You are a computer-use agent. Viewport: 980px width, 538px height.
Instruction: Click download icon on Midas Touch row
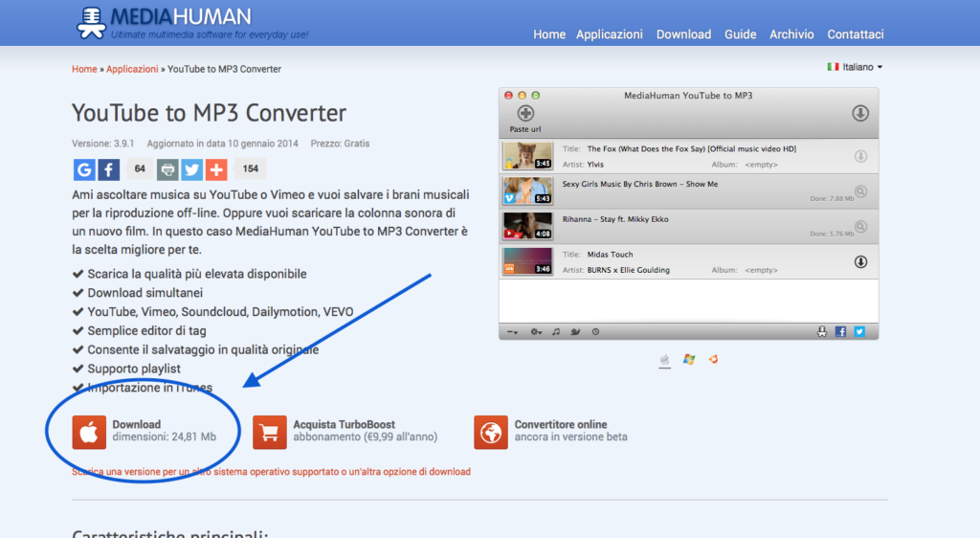click(860, 261)
